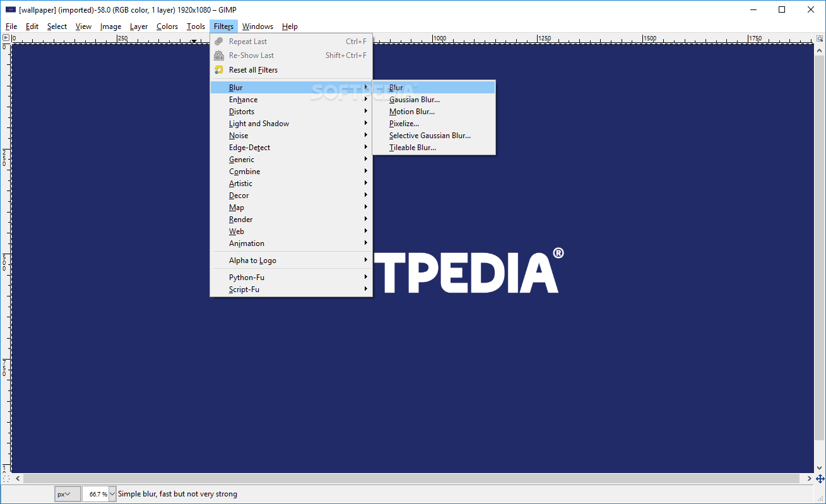
Task: Open Gaussian Blur filter dialog
Action: pyautogui.click(x=434, y=100)
